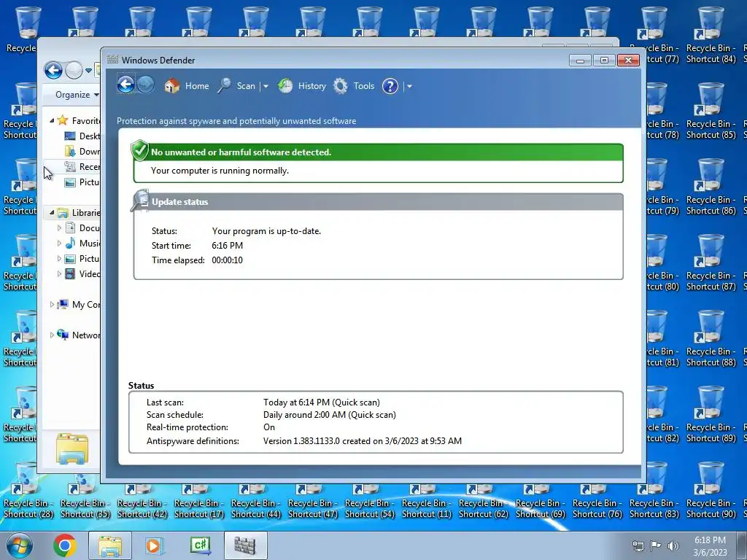Expand the Music library node
The height and width of the screenshot is (560, 747).
click(59, 244)
